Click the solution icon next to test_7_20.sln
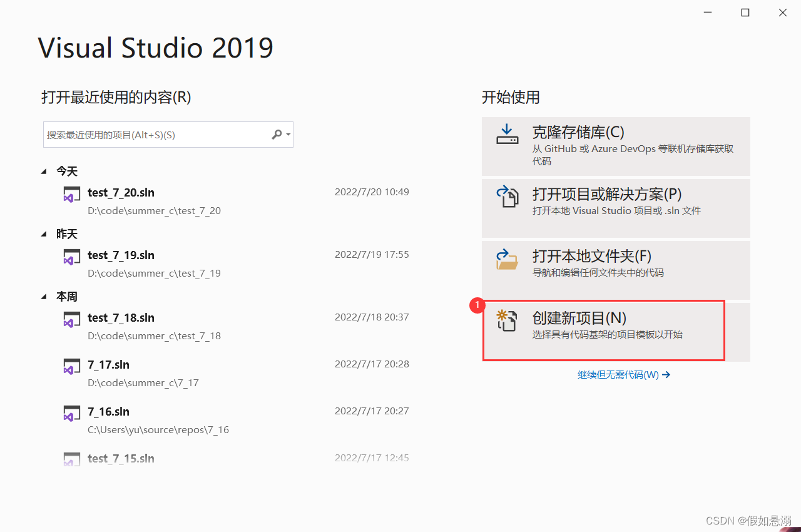 [x=72, y=194]
